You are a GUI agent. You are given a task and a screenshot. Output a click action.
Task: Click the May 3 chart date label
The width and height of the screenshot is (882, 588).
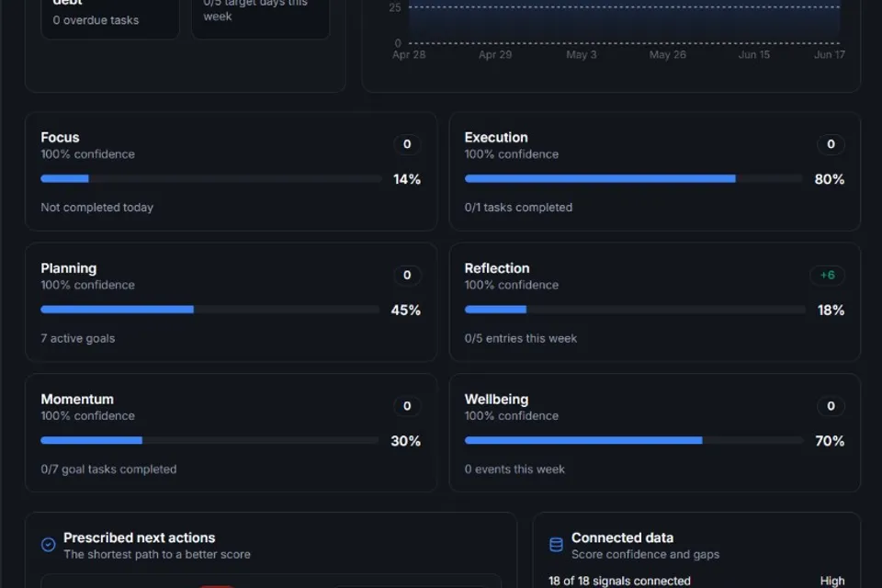coord(581,55)
